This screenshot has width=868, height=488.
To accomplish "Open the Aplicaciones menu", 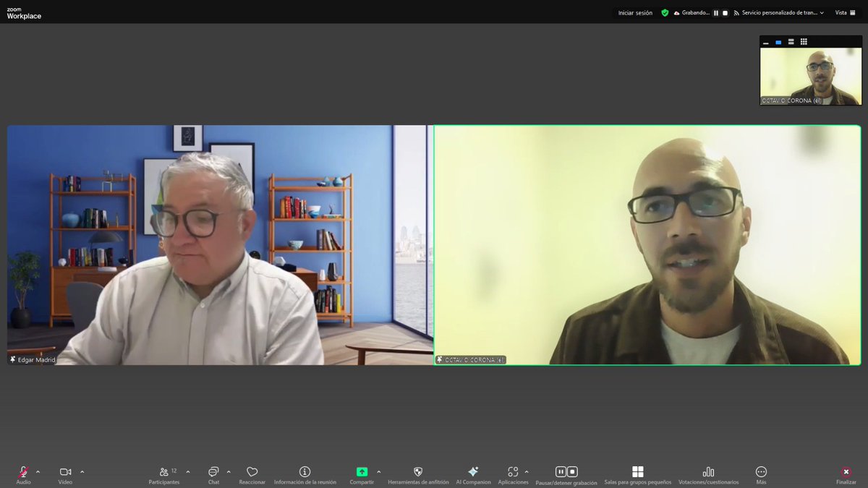I will click(x=513, y=474).
